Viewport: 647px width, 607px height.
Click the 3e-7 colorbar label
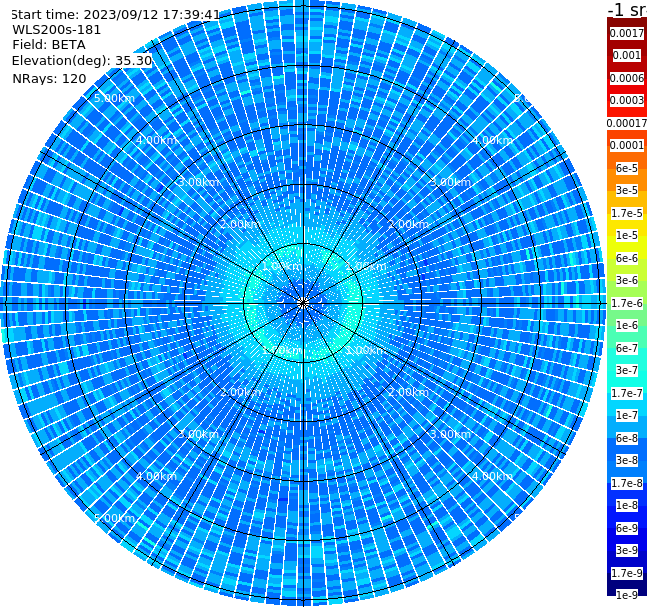coord(627,370)
